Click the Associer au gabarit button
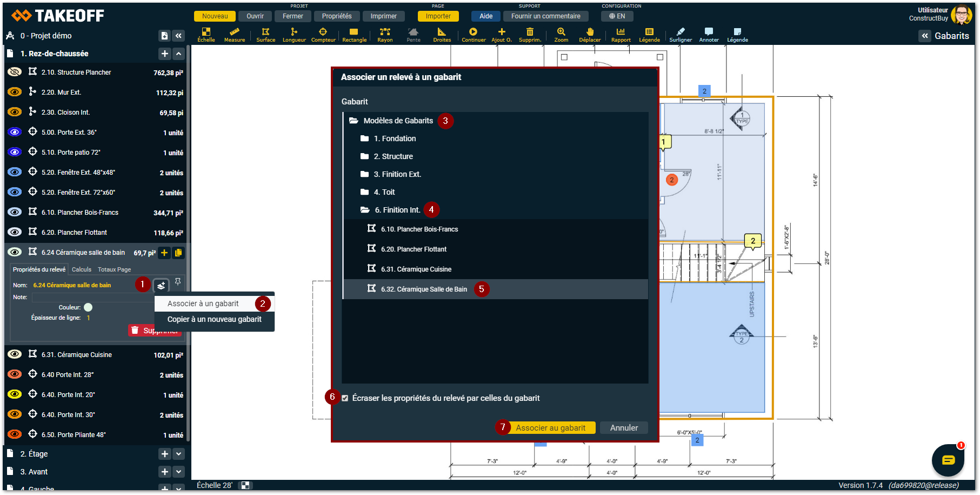Screen dimensions: 980x495 tap(550, 428)
